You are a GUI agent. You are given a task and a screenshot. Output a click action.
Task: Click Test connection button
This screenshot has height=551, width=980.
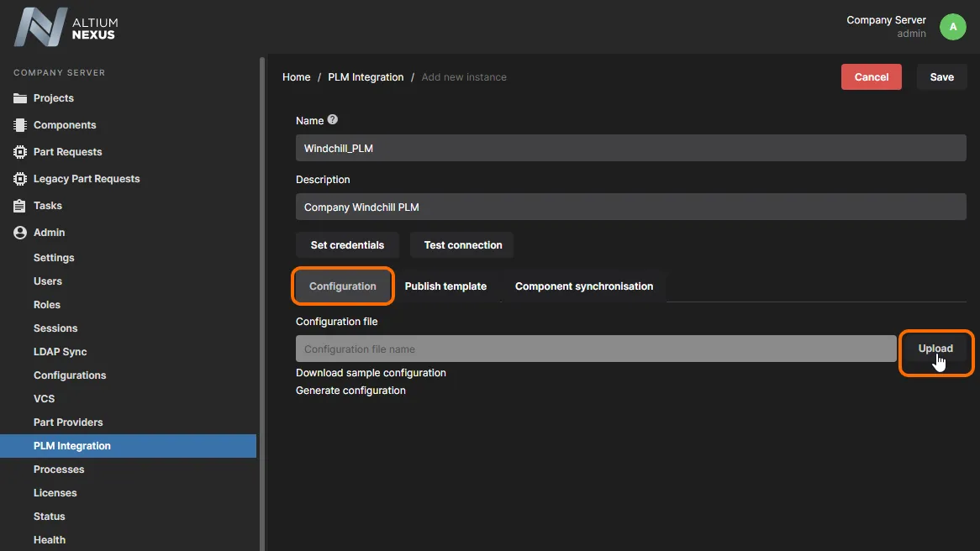[x=463, y=245]
